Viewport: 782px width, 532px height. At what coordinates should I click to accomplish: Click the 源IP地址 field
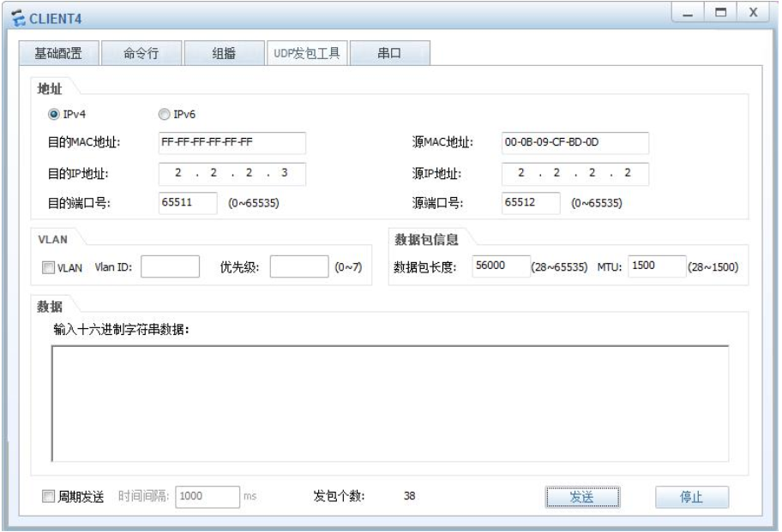(575, 173)
